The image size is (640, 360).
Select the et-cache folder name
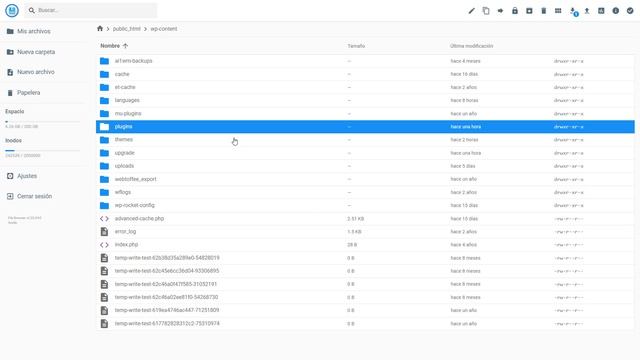tap(125, 87)
